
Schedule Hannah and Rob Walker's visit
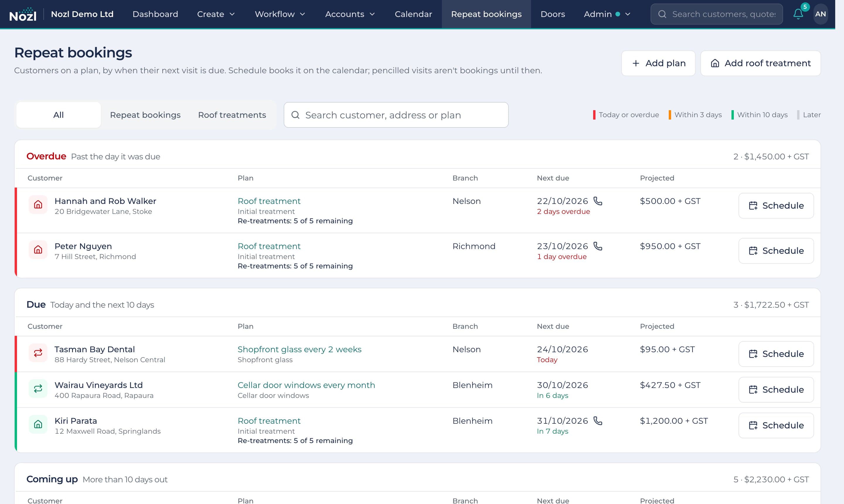click(776, 205)
